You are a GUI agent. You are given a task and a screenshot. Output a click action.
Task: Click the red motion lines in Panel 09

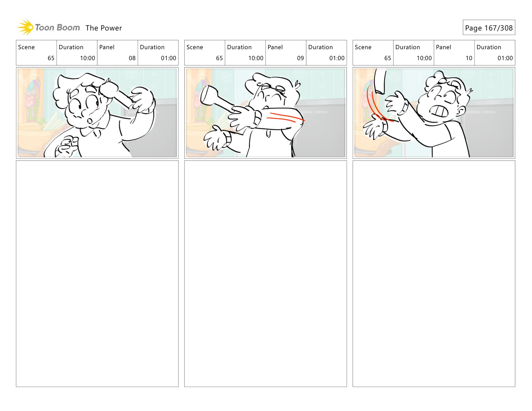285,117
